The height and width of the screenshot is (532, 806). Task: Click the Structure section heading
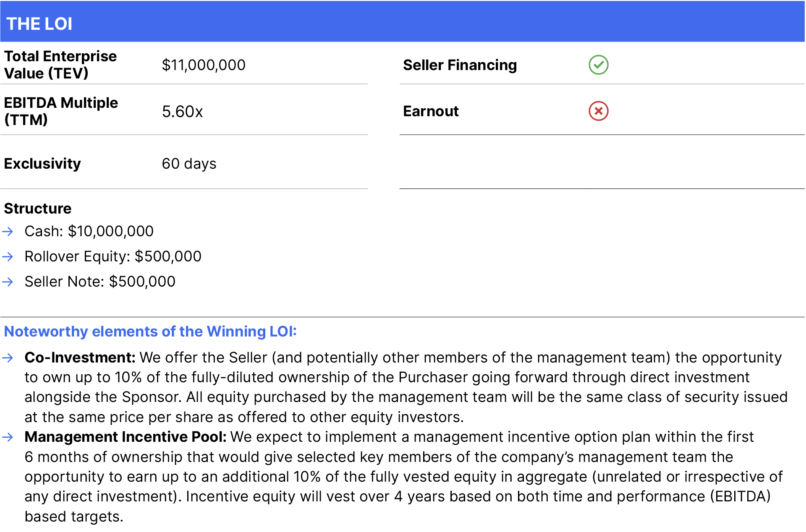click(x=38, y=209)
